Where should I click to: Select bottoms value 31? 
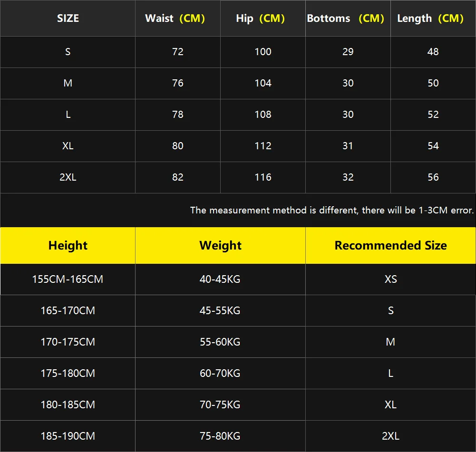348,146
